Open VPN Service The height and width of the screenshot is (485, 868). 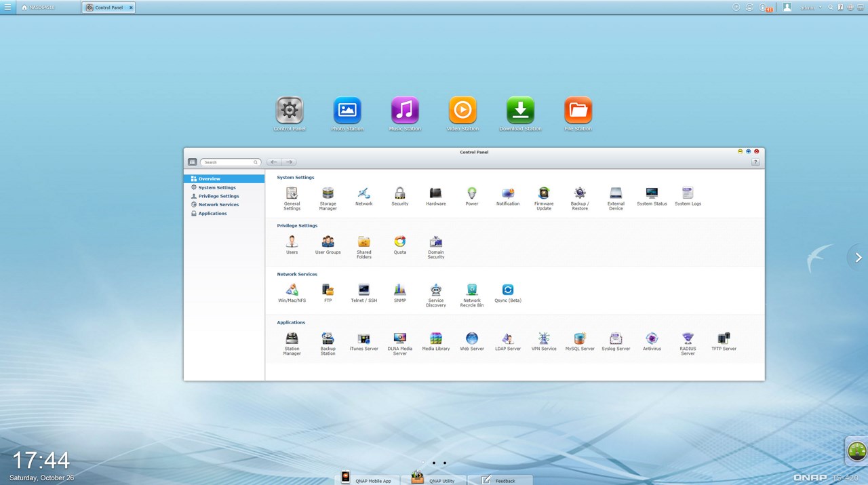(544, 341)
